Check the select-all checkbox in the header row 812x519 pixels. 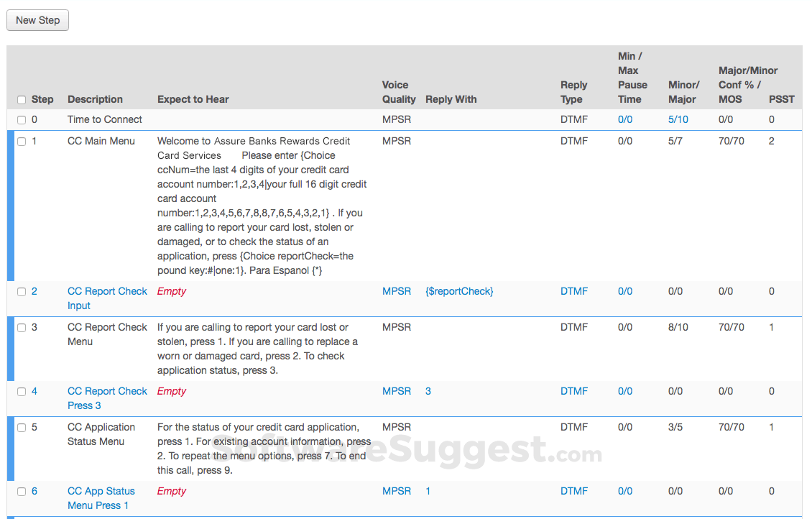coord(22,99)
